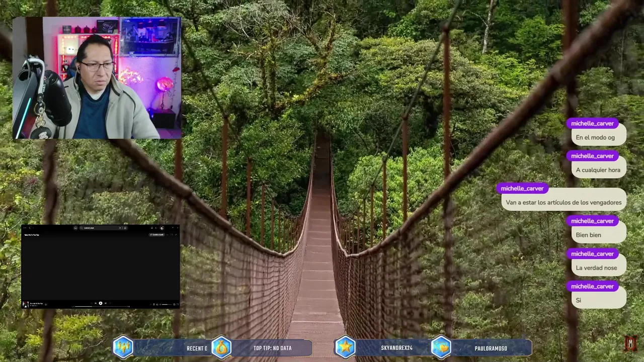This screenshot has height=362, width=644.
Task: Clear the Spotify search with X icon
Action: tap(120, 228)
